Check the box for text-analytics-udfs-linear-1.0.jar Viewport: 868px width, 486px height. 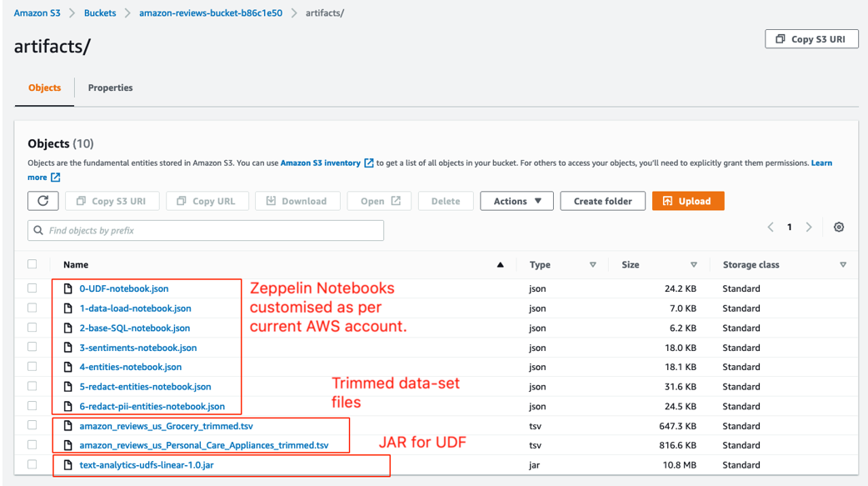coord(32,464)
